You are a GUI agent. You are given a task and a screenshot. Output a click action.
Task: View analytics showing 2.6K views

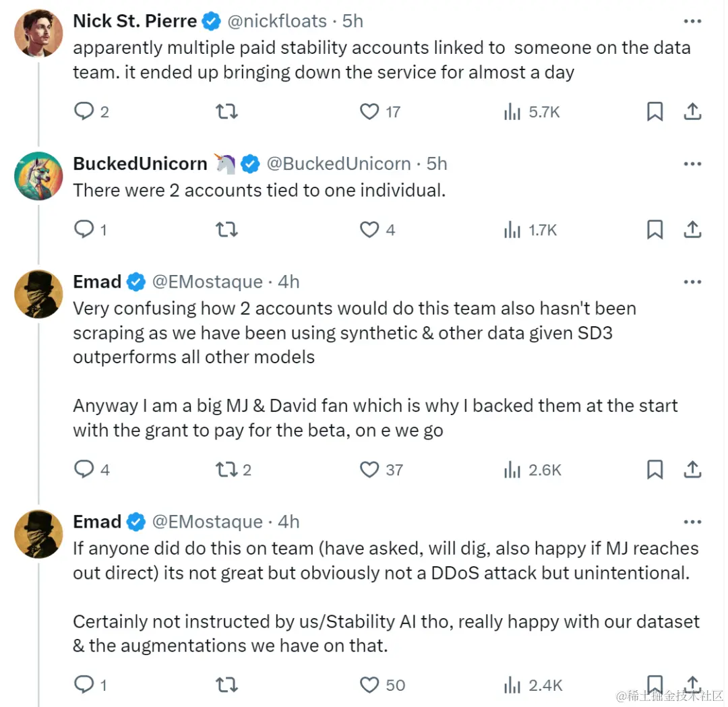[533, 469]
